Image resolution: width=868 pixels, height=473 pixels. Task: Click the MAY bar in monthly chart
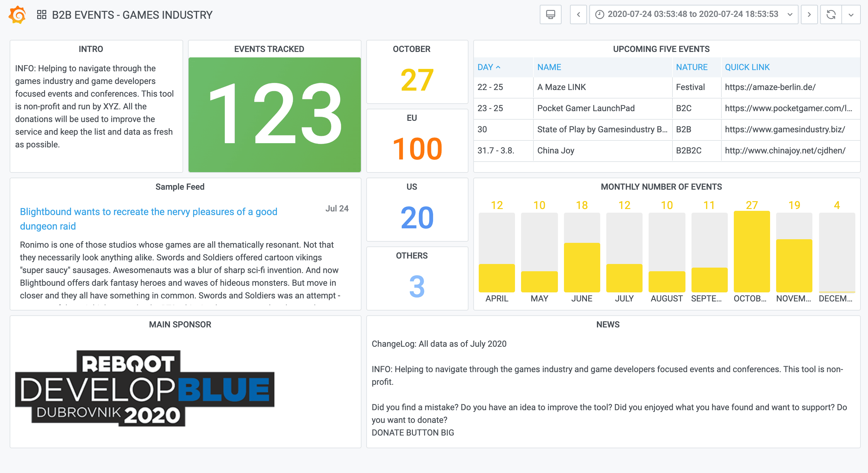point(539,282)
